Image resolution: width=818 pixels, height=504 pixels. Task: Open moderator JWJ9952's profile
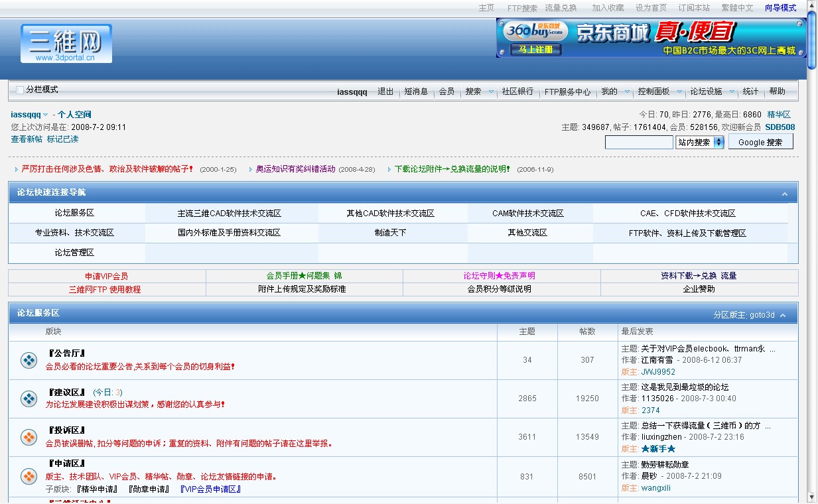(658, 372)
